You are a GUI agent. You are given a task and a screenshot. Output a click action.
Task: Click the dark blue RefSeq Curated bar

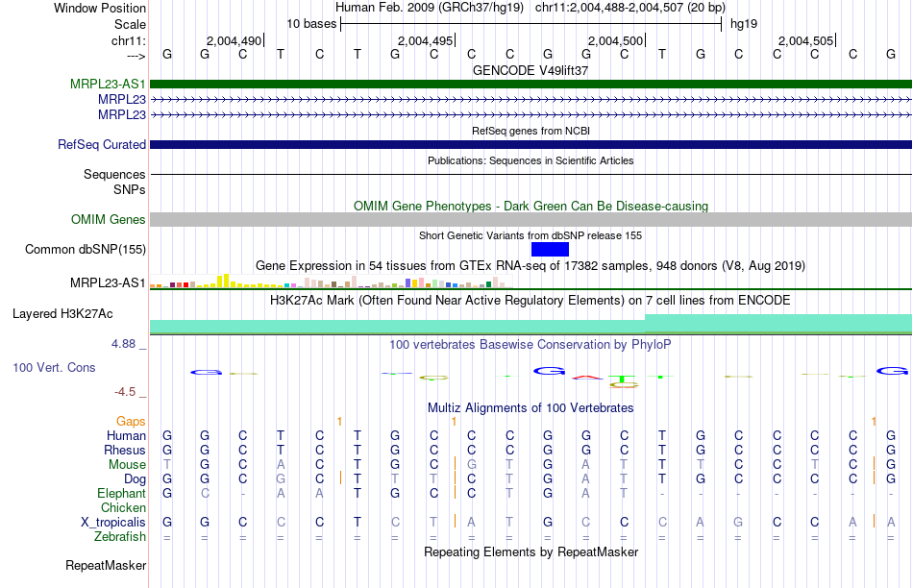tap(531, 144)
